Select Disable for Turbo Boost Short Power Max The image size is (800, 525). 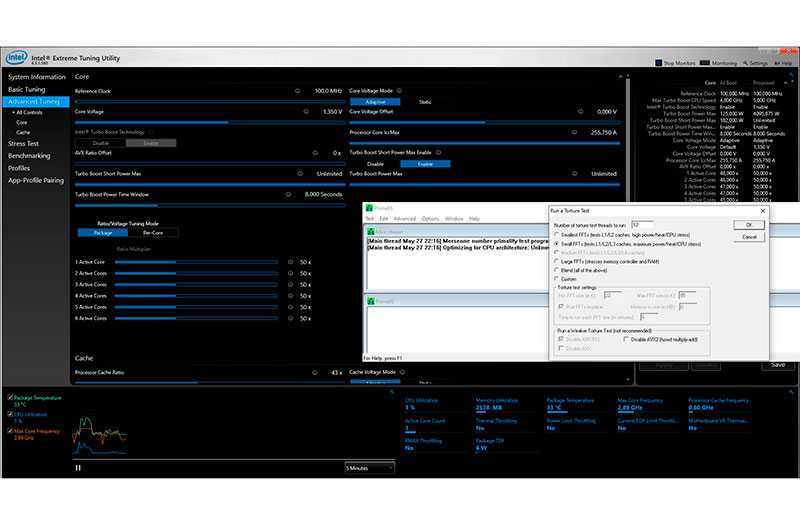[375, 164]
